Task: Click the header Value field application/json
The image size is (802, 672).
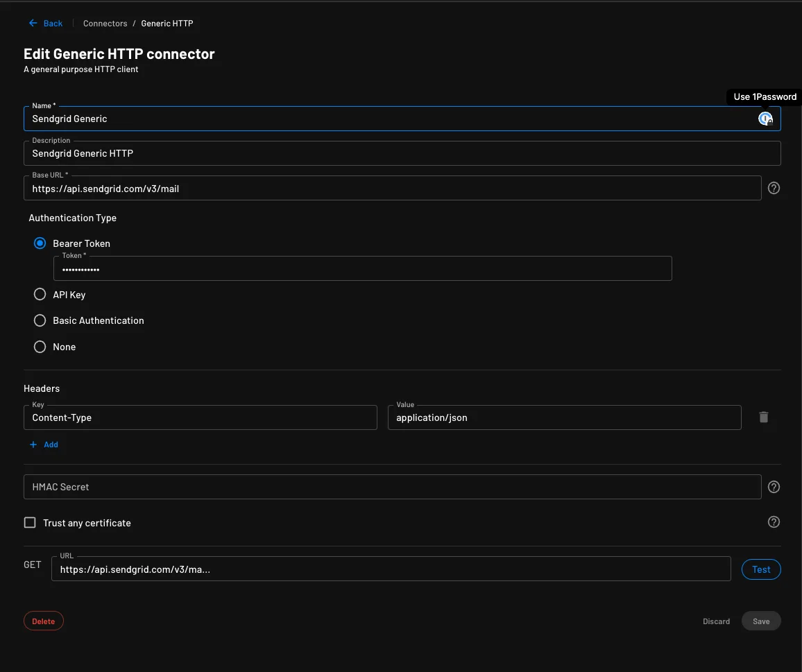Action: [x=564, y=417]
